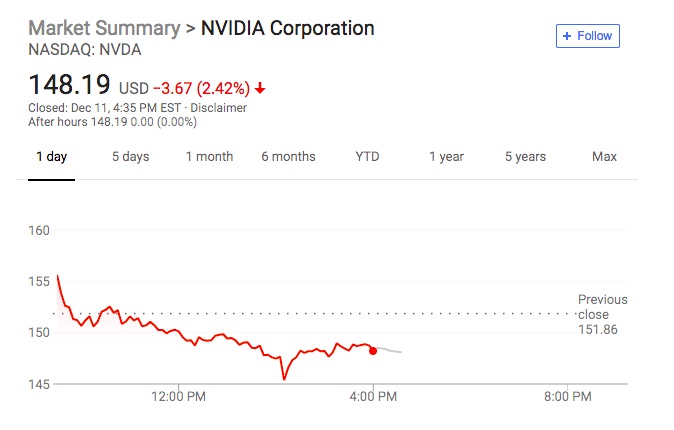View the 1 year chart tab
This screenshot has height=430, width=674.
click(x=446, y=157)
